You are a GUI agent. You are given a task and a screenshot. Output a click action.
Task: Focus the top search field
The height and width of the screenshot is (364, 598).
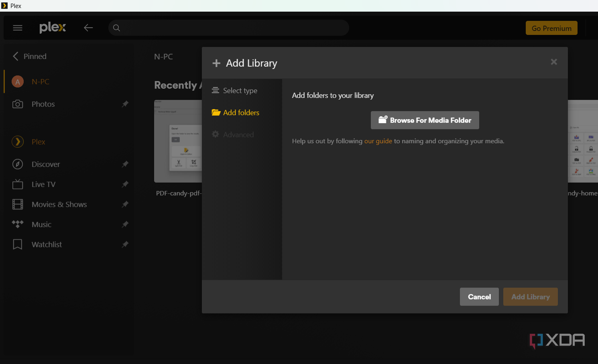point(229,28)
